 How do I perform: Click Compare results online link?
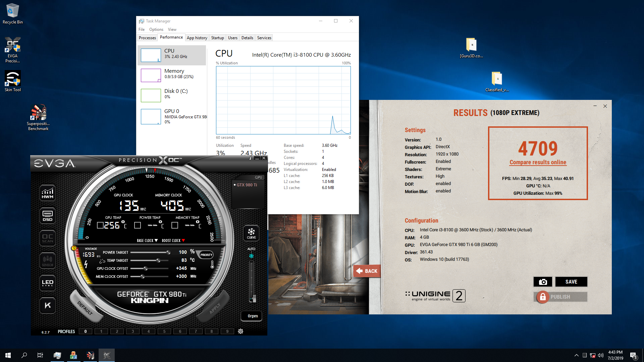pos(538,162)
